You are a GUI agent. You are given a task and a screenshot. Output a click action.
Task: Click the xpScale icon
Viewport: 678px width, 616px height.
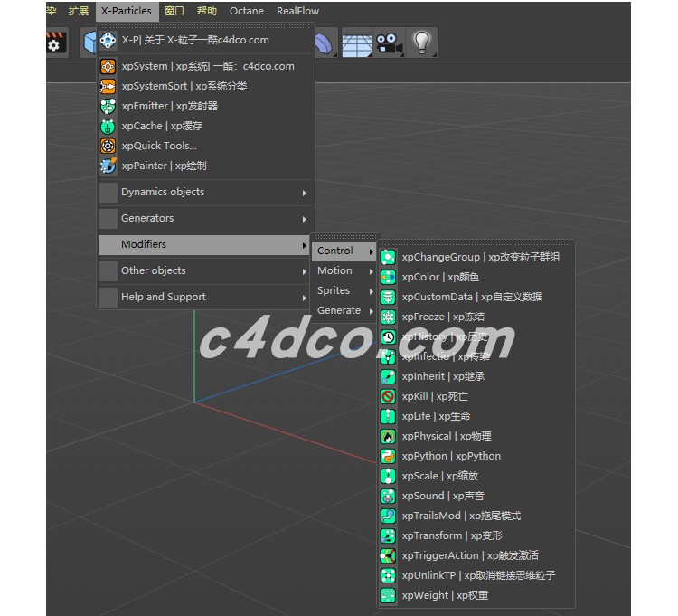point(388,476)
